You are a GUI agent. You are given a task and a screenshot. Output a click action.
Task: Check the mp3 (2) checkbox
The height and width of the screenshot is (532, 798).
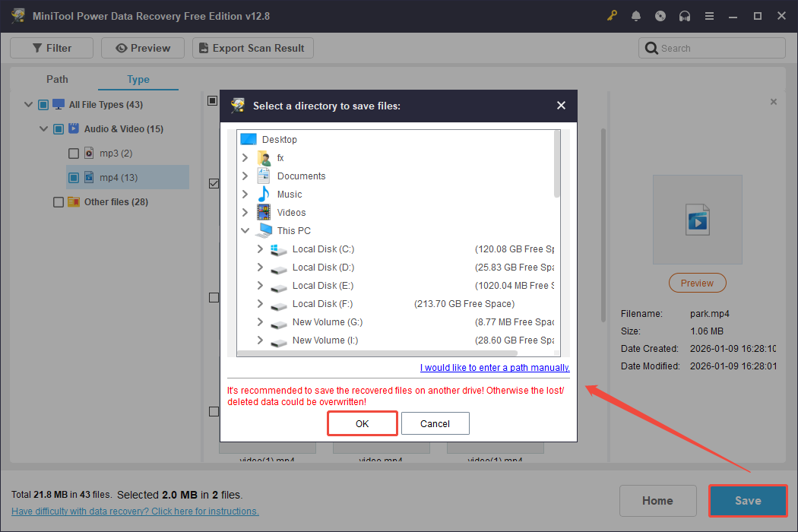coord(74,153)
